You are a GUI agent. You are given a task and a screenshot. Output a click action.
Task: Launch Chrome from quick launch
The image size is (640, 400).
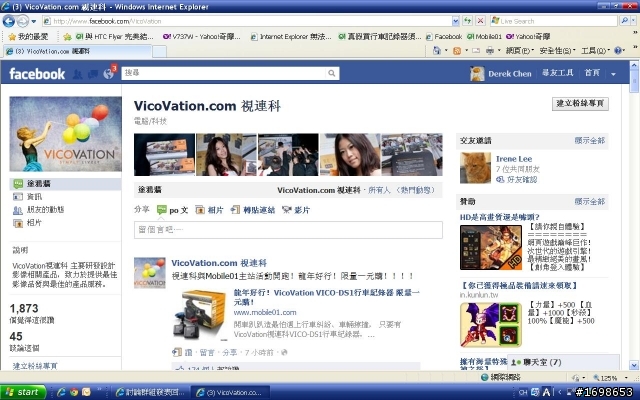74,392
